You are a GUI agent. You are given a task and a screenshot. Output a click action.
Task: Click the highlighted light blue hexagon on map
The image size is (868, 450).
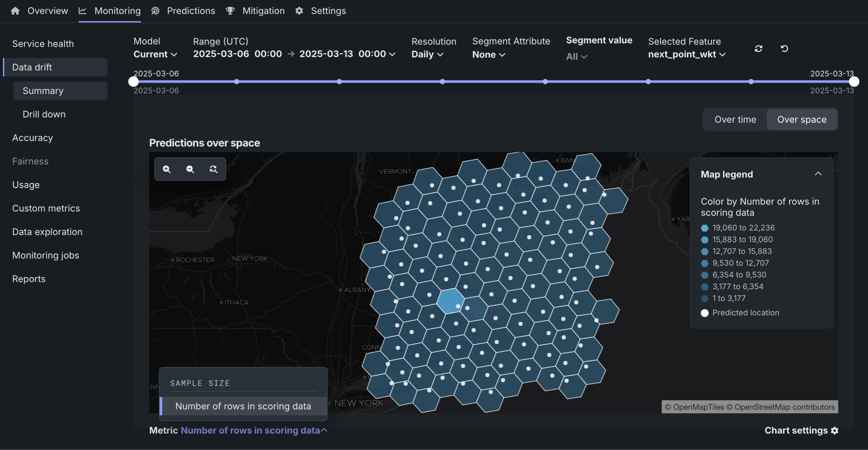tap(449, 300)
